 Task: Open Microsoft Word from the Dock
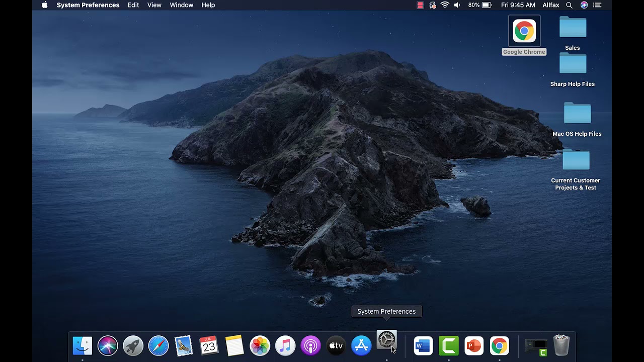coord(423,346)
